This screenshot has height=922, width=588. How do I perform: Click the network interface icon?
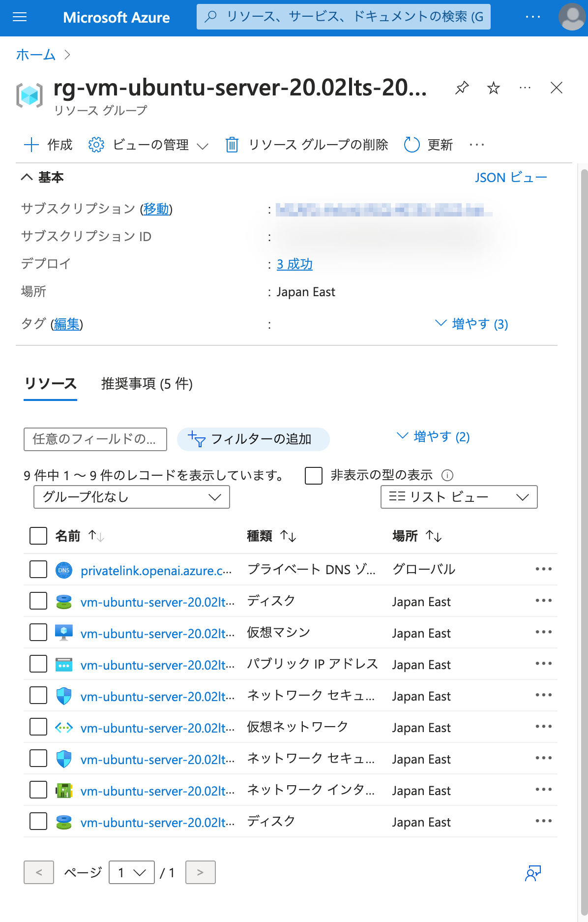tap(64, 790)
